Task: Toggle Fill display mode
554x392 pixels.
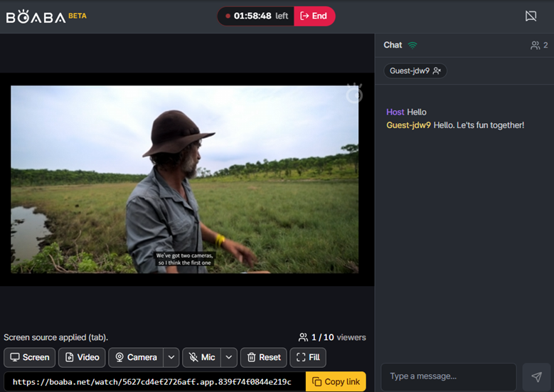Action: coord(308,357)
